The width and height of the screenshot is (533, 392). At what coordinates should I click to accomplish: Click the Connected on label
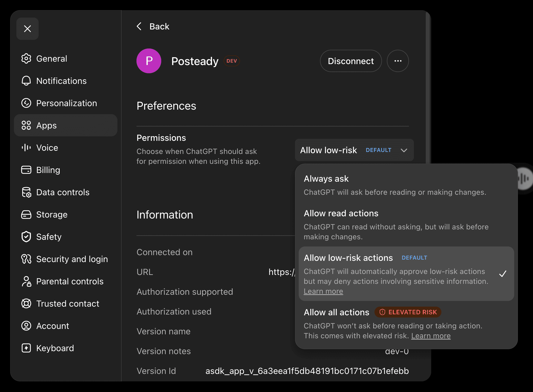[164, 252]
